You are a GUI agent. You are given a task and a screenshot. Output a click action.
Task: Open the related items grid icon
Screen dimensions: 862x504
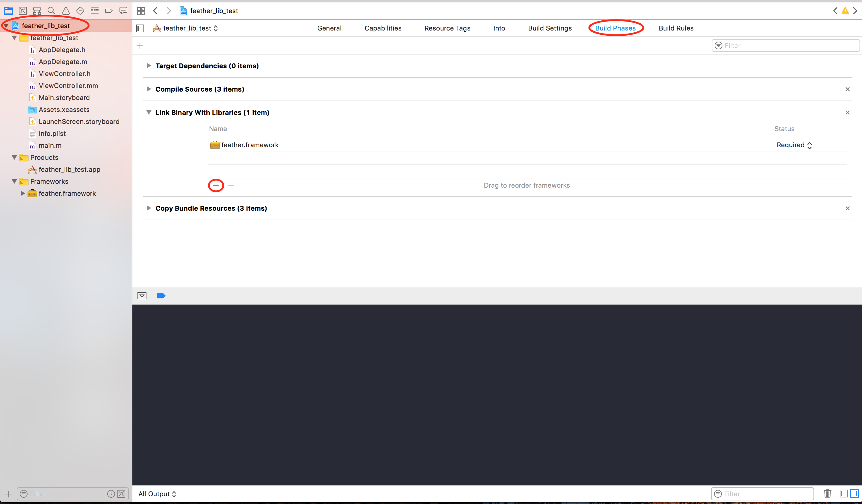tap(141, 11)
